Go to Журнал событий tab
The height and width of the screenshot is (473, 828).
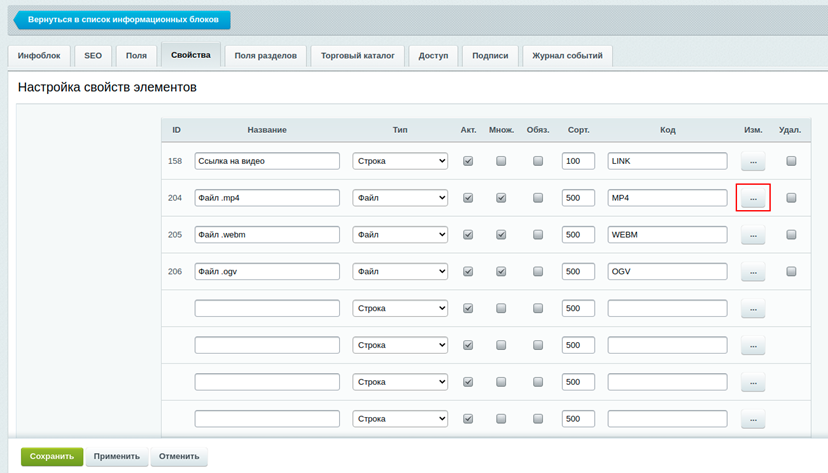[567, 56]
